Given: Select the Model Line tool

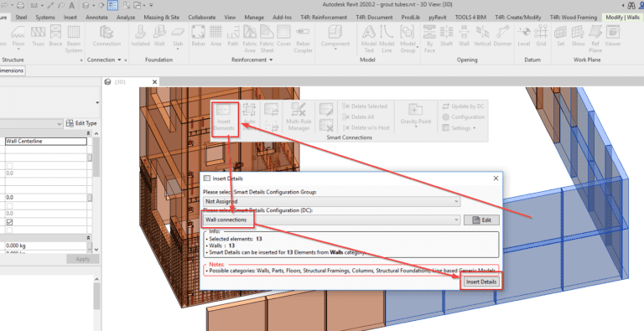Looking at the screenshot, I should point(387,39).
